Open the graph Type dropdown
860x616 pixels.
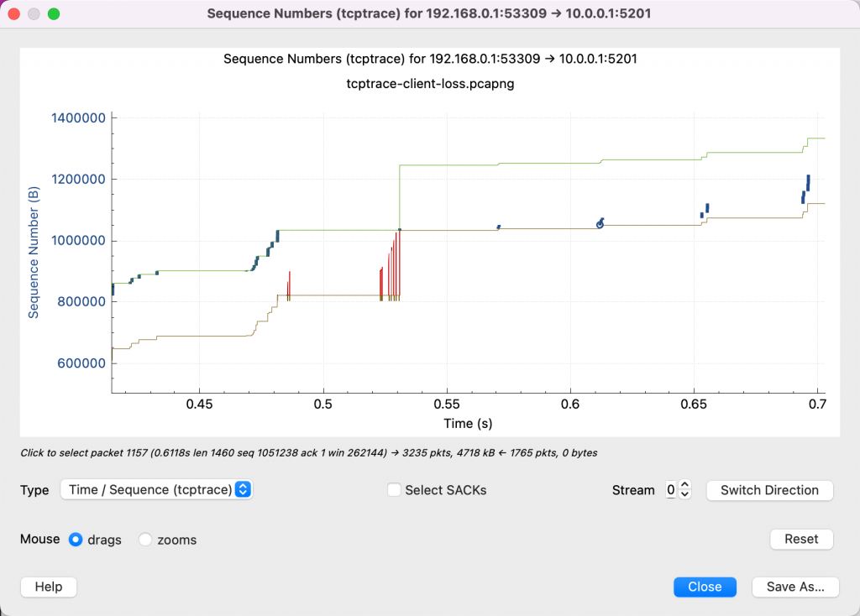click(x=156, y=489)
